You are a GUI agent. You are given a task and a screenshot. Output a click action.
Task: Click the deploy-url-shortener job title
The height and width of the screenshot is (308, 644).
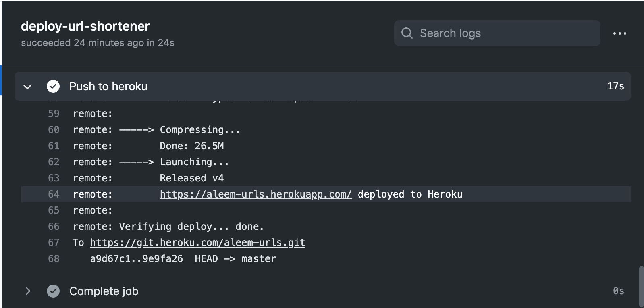click(85, 26)
